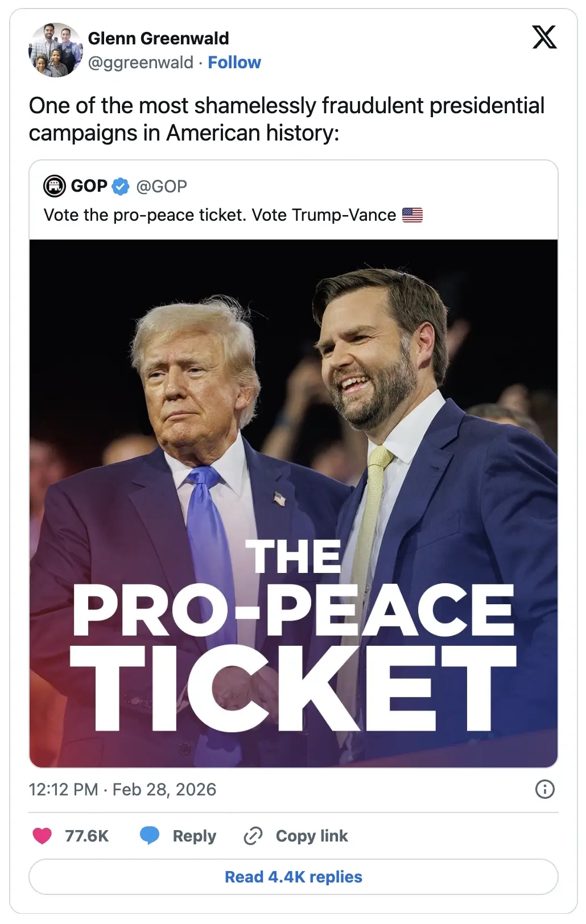Click the Reply text label
The height and width of the screenshot is (924, 586).
194,836
